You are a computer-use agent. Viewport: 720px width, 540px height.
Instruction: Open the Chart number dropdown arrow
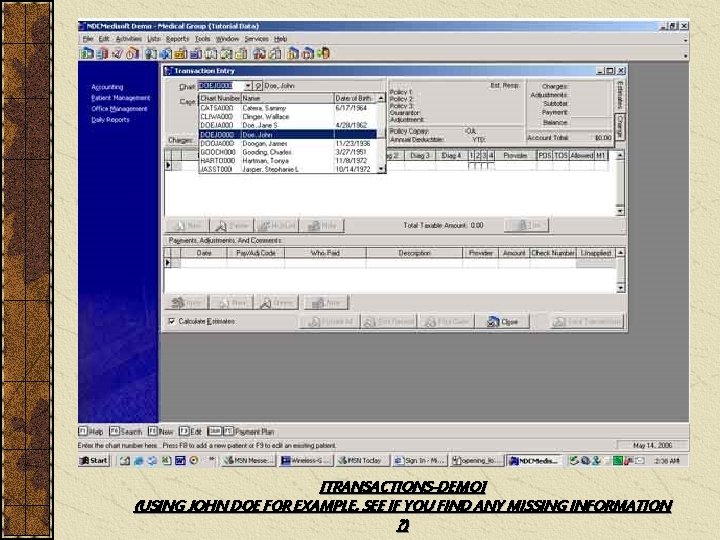pyautogui.click(x=248, y=86)
